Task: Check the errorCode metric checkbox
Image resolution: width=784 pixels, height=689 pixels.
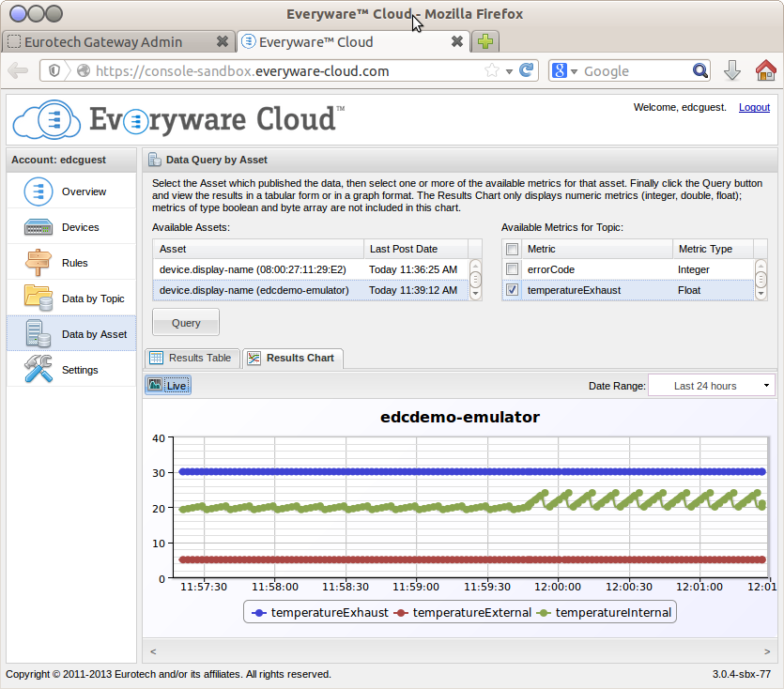Action: pos(512,269)
